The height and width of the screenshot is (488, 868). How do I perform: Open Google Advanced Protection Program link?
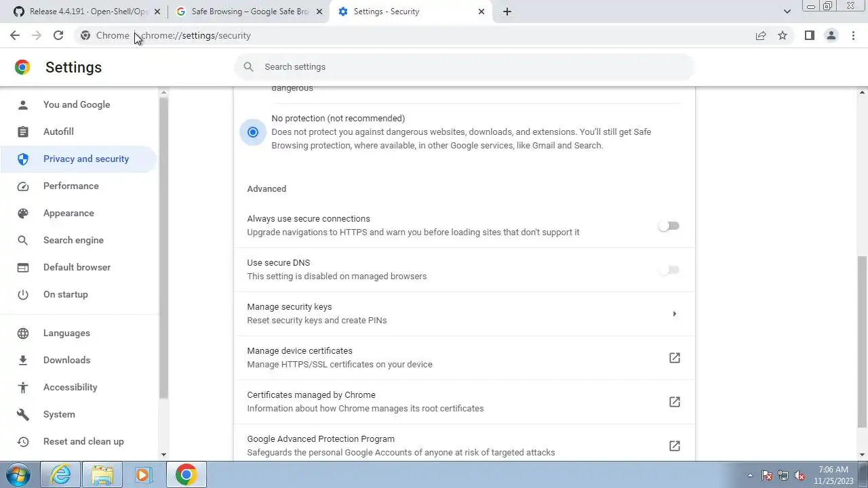point(674,446)
